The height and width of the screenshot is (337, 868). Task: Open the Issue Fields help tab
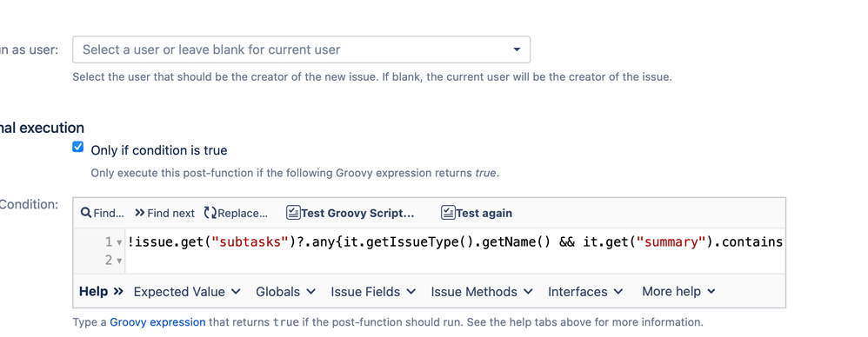pos(373,291)
